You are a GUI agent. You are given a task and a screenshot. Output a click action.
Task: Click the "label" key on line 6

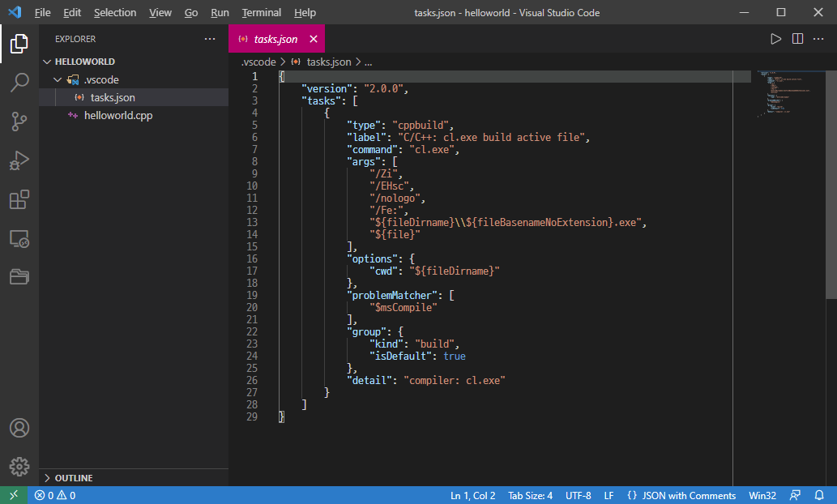click(x=367, y=137)
